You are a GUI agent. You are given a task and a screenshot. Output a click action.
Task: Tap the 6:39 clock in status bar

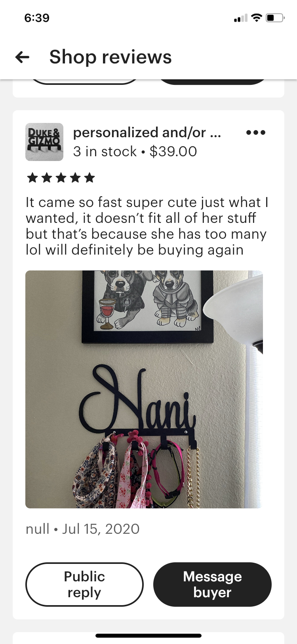(x=37, y=18)
